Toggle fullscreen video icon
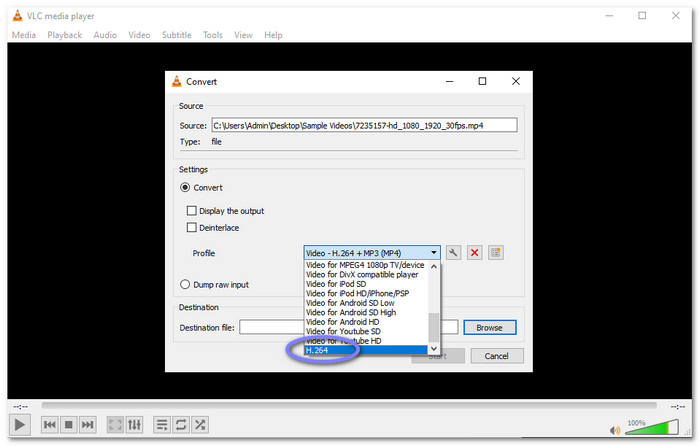 [115, 425]
